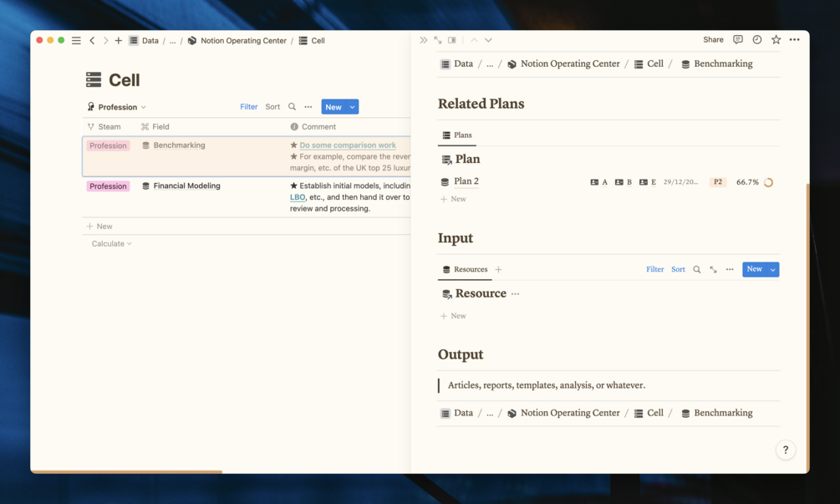Image resolution: width=840 pixels, height=504 pixels.
Task: Click the Share button
Action: pos(713,39)
